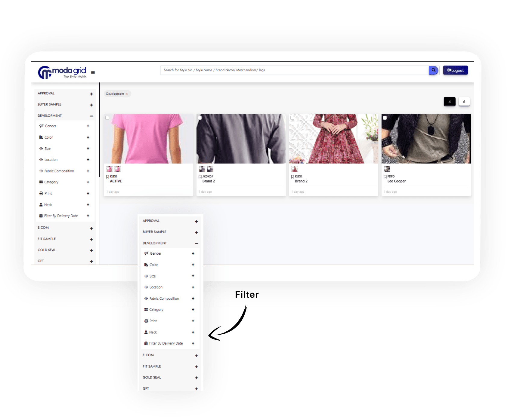Click the Logout button
The width and height of the screenshot is (520, 420).
455,70
